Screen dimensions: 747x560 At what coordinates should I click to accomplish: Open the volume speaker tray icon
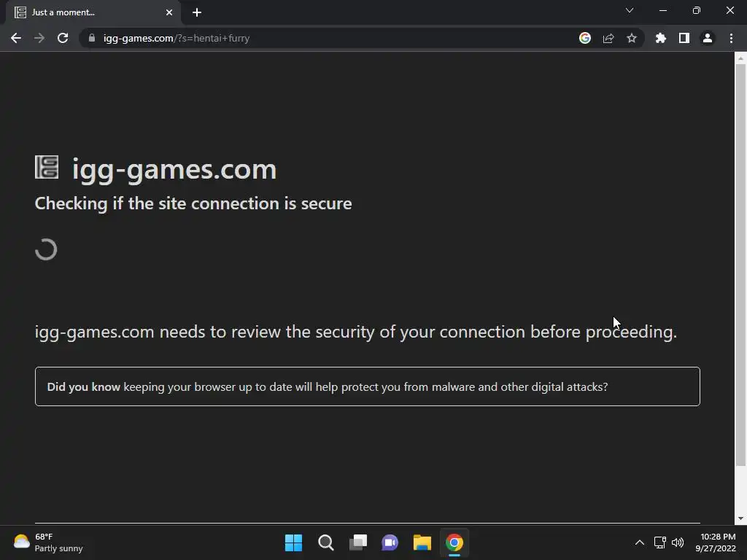pyautogui.click(x=678, y=542)
